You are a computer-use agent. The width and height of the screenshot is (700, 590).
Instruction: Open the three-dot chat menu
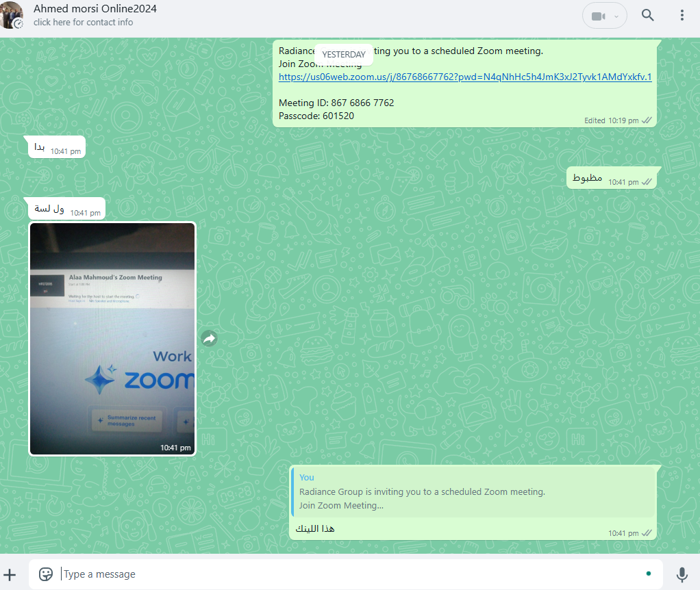click(682, 15)
